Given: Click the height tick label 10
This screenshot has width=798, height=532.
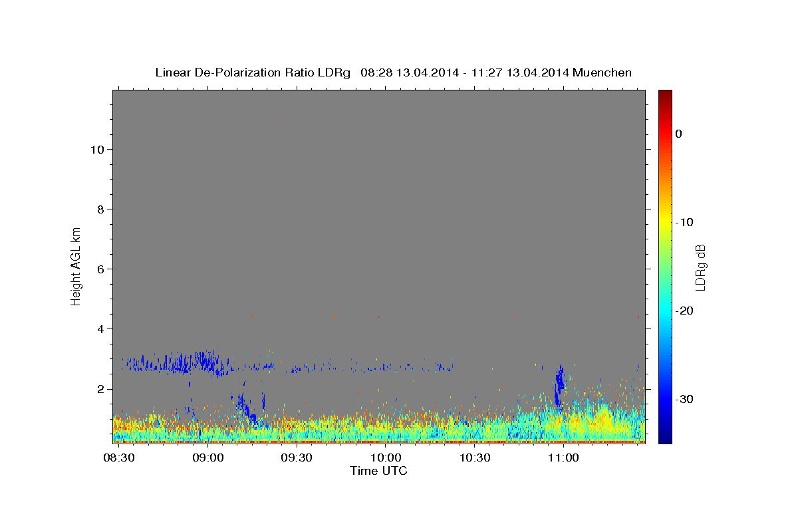Looking at the screenshot, I should click(x=96, y=150).
